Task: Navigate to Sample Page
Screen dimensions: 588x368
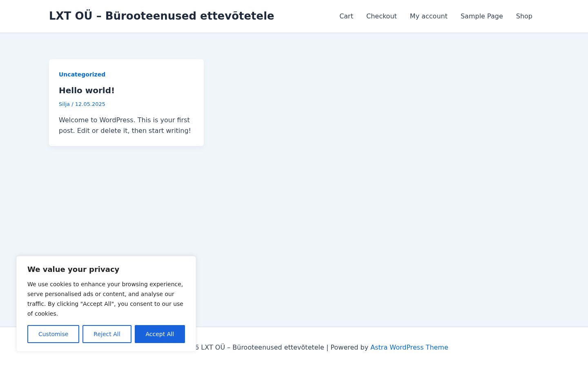Action: [x=482, y=16]
